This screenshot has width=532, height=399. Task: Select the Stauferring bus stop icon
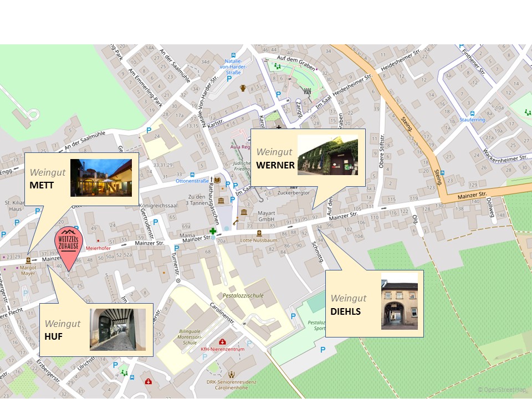pyautogui.click(x=472, y=114)
